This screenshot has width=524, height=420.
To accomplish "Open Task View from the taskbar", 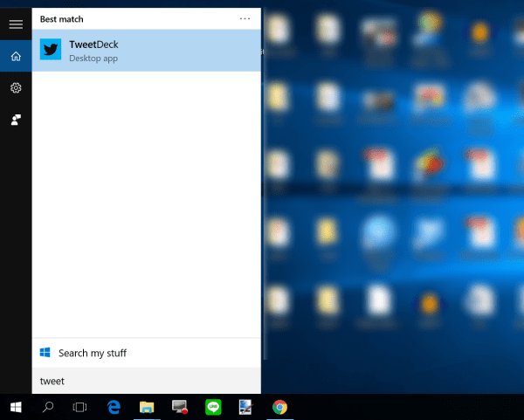I will (79, 407).
